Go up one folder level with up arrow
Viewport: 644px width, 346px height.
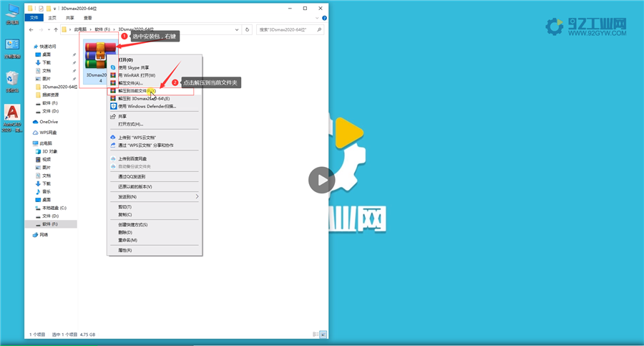pyautogui.click(x=56, y=29)
